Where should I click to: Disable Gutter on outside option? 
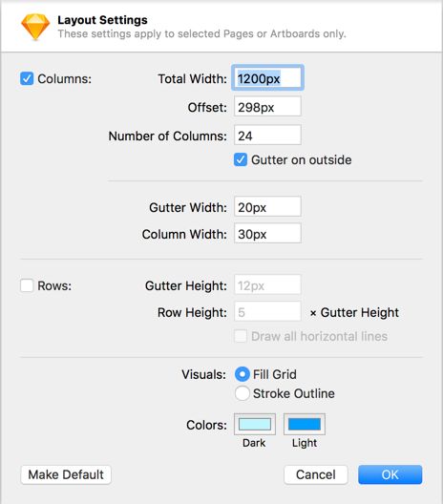[x=241, y=159]
